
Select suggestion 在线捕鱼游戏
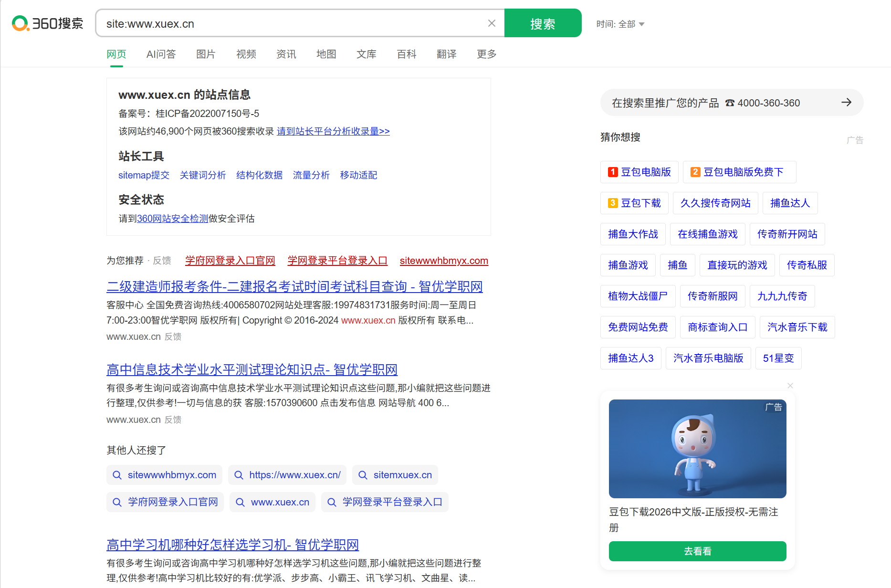(x=708, y=234)
